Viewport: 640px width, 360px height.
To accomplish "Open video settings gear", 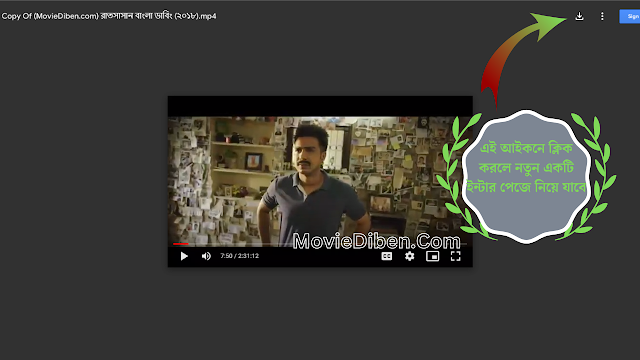I will coord(409,256).
